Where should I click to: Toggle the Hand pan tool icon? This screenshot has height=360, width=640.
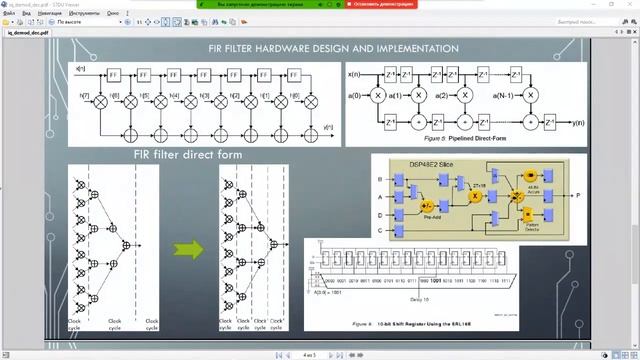point(176,22)
